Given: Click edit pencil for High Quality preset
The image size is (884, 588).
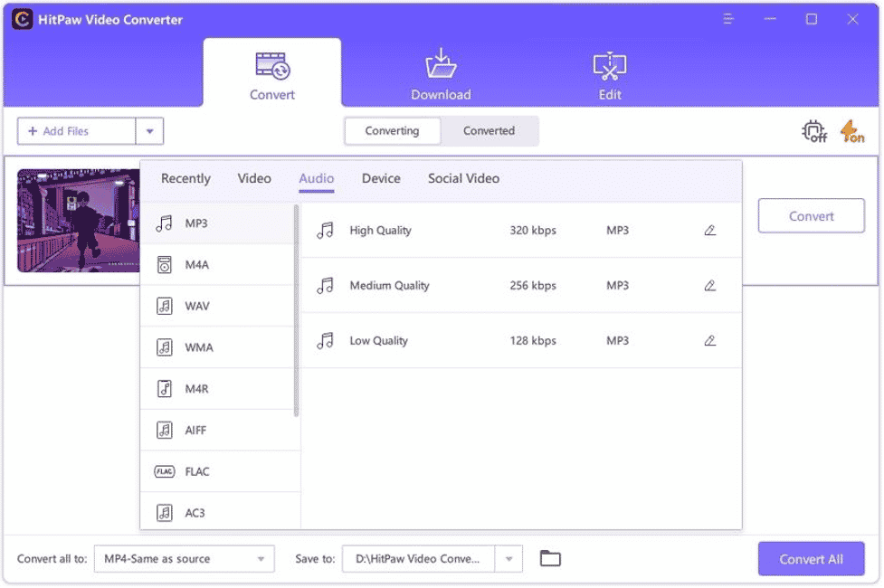Looking at the screenshot, I should click(709, 231).
